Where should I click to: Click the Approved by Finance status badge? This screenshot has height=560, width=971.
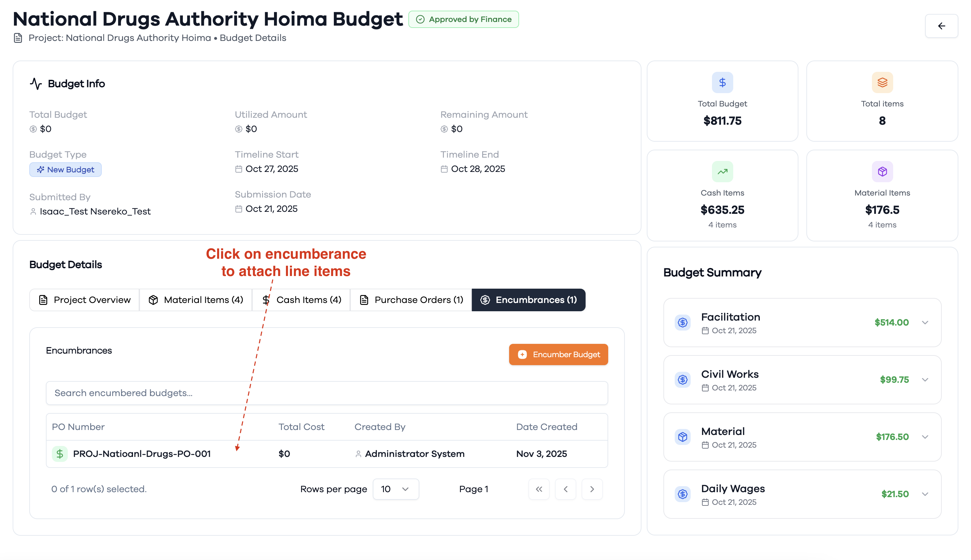464,19
